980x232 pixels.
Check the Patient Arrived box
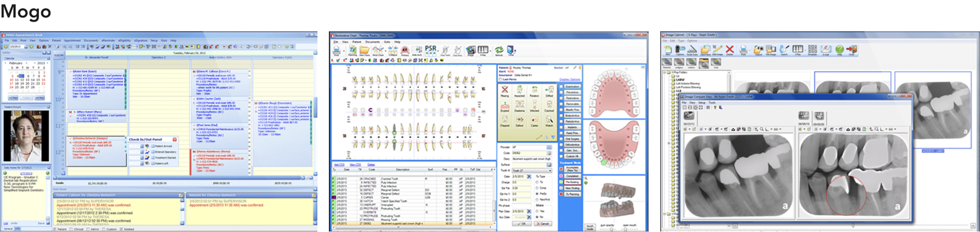(153, 146)
